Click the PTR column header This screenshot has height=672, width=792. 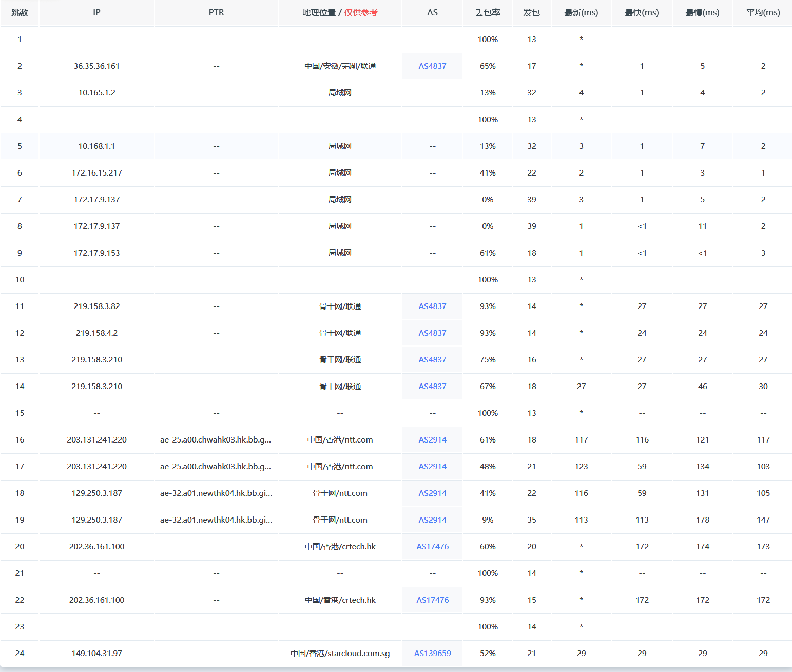coord(216,13)
